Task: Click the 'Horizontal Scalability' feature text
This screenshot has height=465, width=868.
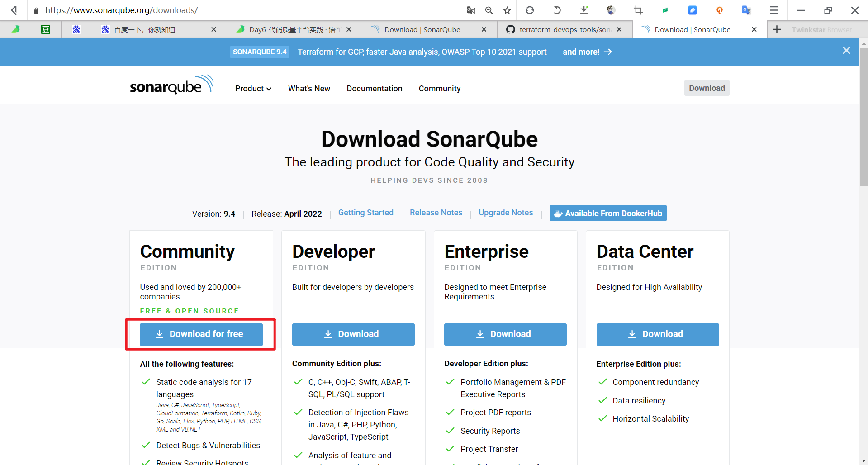Action: (650, 419)
